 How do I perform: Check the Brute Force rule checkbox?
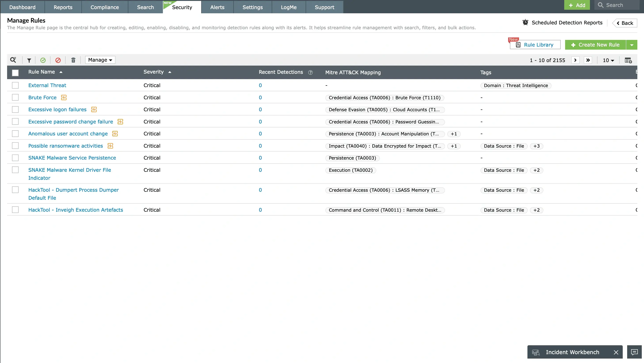(15, 97)
